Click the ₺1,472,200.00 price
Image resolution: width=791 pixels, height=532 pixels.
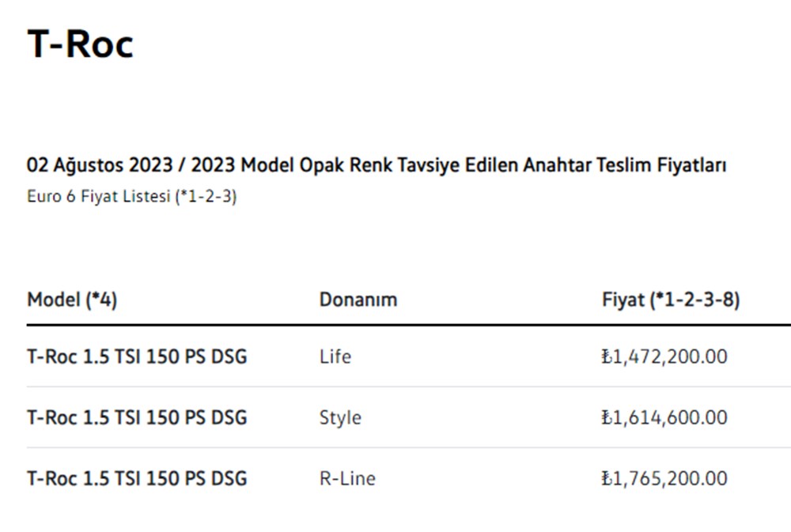[x=664, y=357]
